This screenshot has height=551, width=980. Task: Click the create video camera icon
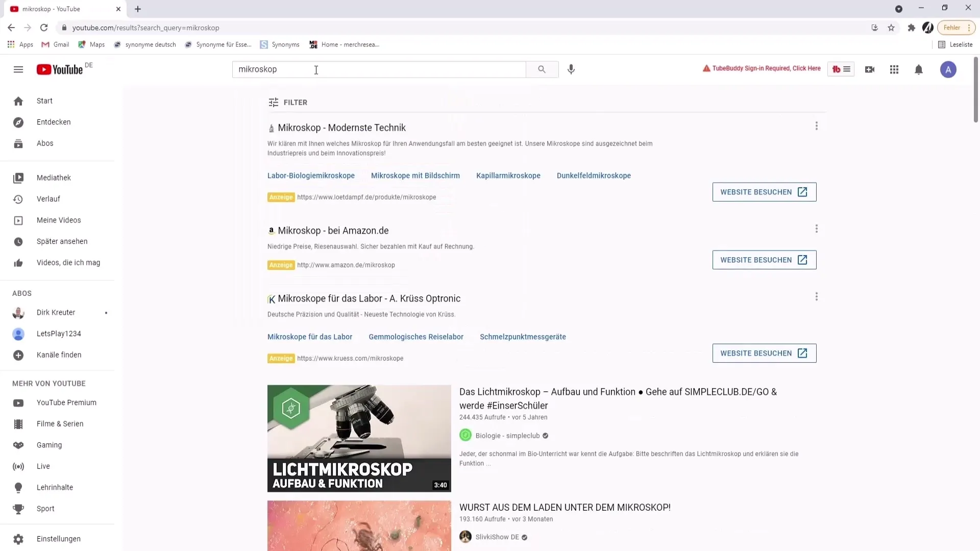point(870,69)
